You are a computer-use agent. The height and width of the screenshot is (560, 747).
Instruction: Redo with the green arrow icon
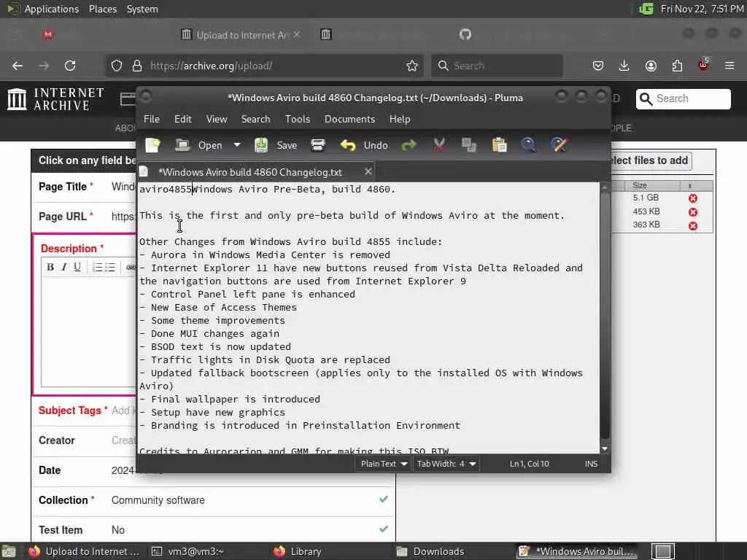pos(409,145)
